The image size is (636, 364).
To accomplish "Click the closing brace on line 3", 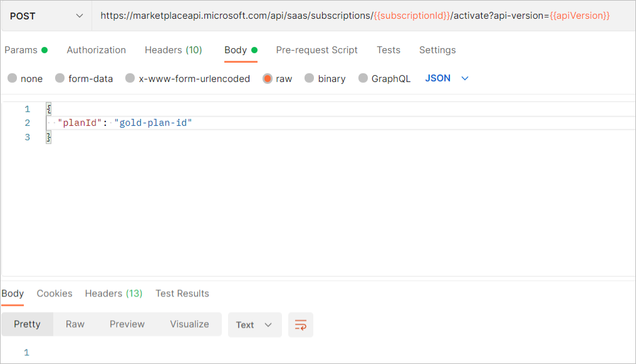I will (x=49, y=137).
